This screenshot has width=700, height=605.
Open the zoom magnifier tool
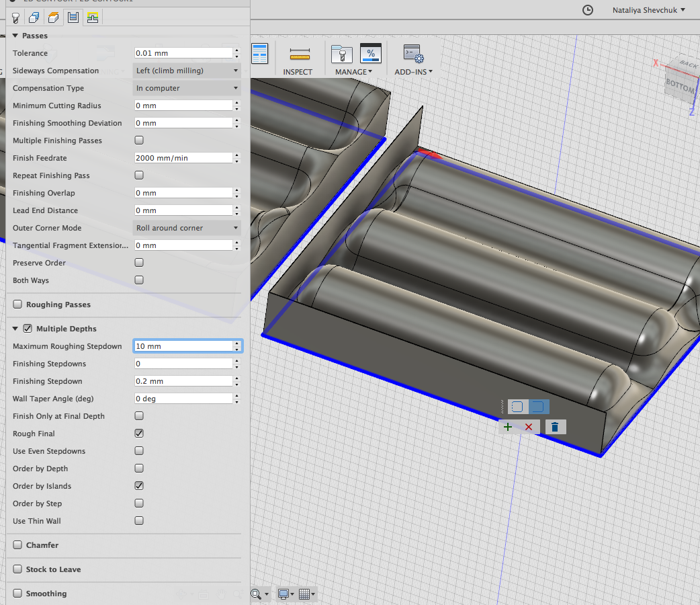[256, 594]
